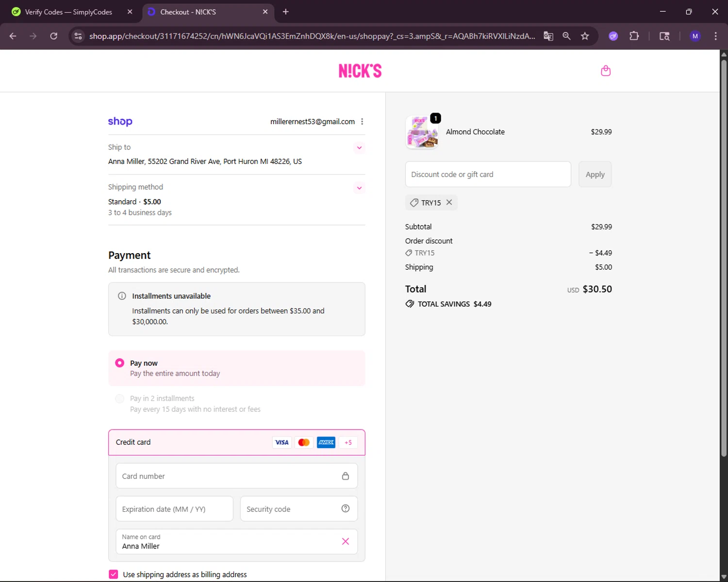
Task: Focus the Expiration date field
Action: coord(175,509)
